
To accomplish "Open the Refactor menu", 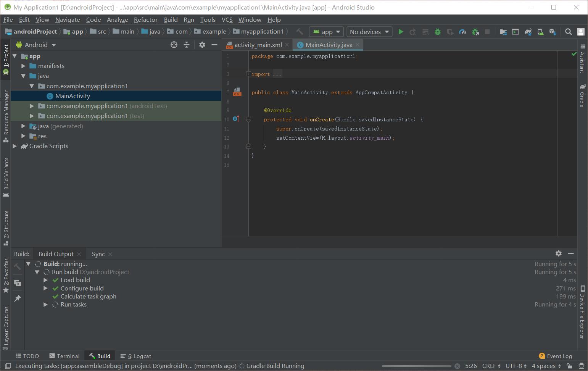I will [145, 19].
